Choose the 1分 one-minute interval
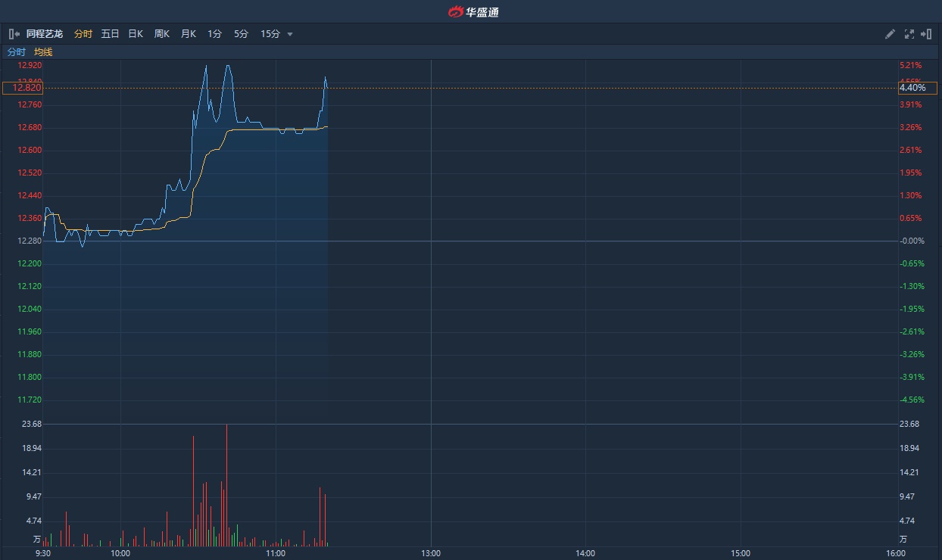This screenshot has width=942, height=560. 215,34
